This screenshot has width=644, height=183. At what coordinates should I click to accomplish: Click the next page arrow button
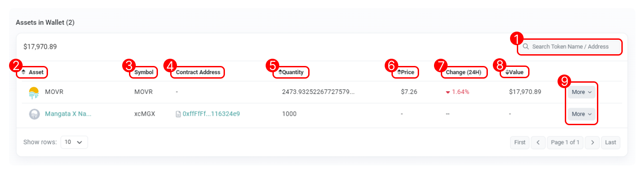point(592,142)
